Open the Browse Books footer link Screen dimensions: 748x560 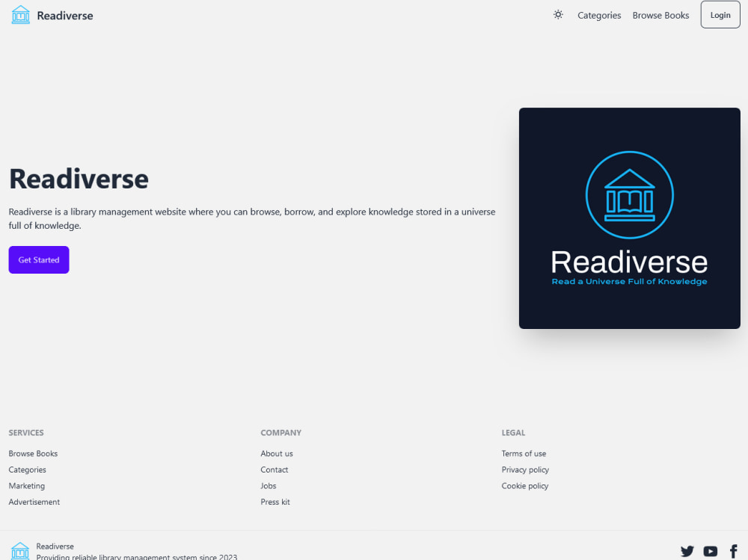point(33,453)
